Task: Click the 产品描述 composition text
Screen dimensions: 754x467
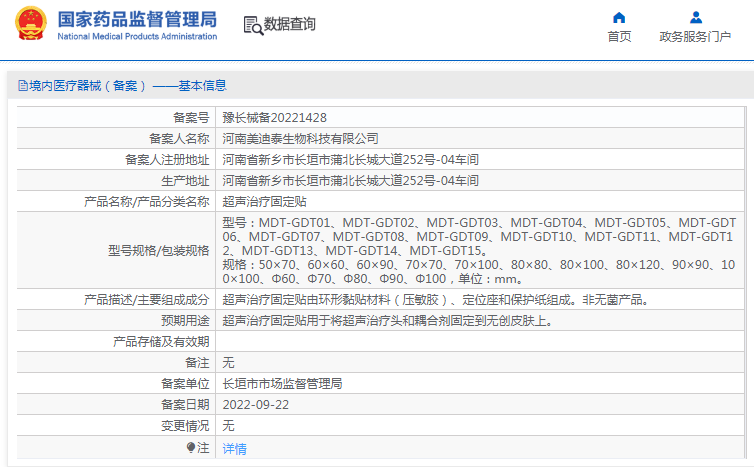Action: pyautogui.click(x=438, y=300)
